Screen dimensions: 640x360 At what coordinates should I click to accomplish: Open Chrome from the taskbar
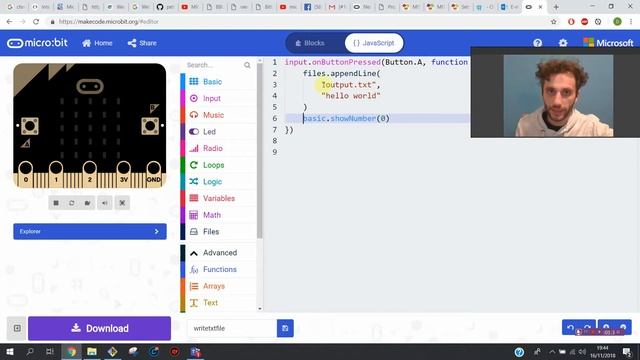pyautogui.click(x=71, y=351)
